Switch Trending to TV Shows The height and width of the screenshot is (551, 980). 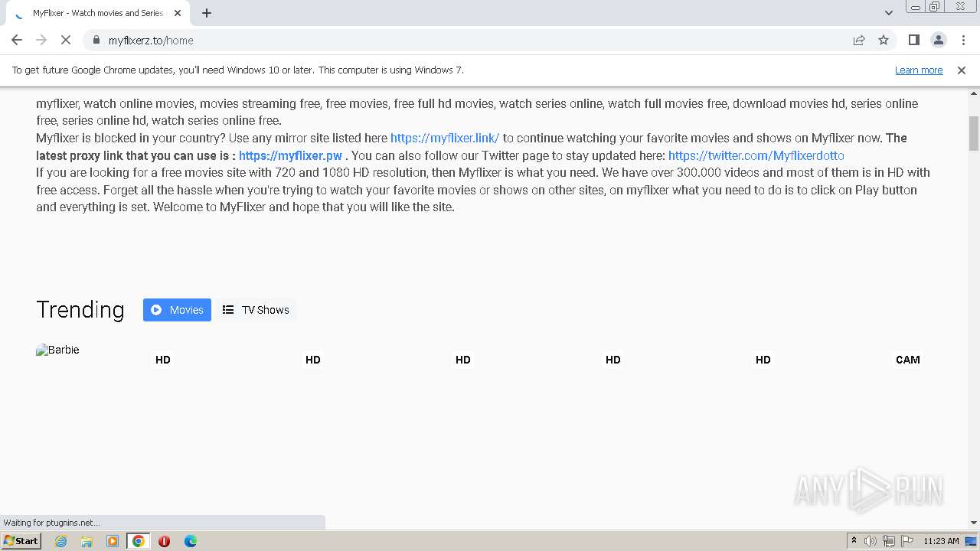[x=256, y=310]
